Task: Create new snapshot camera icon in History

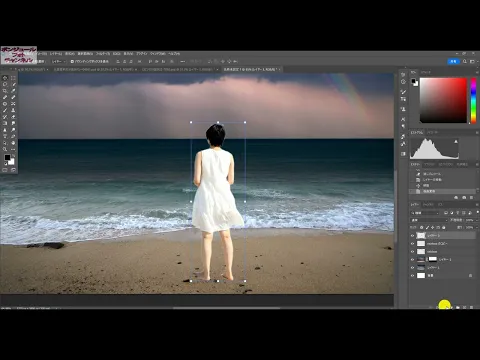Action: pyautogui.click(x=464, y=197)
